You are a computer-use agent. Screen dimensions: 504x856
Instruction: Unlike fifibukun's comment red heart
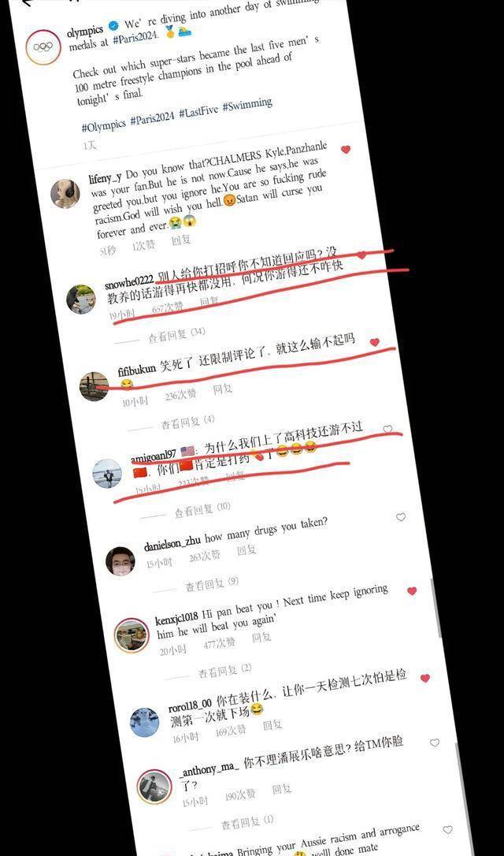(x=374, y=342)
